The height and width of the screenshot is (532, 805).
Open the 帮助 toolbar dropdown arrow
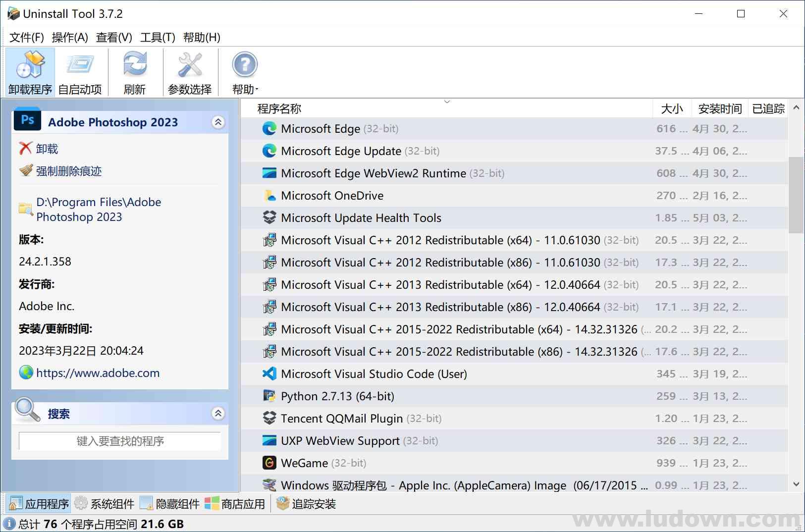pos(257,90)
